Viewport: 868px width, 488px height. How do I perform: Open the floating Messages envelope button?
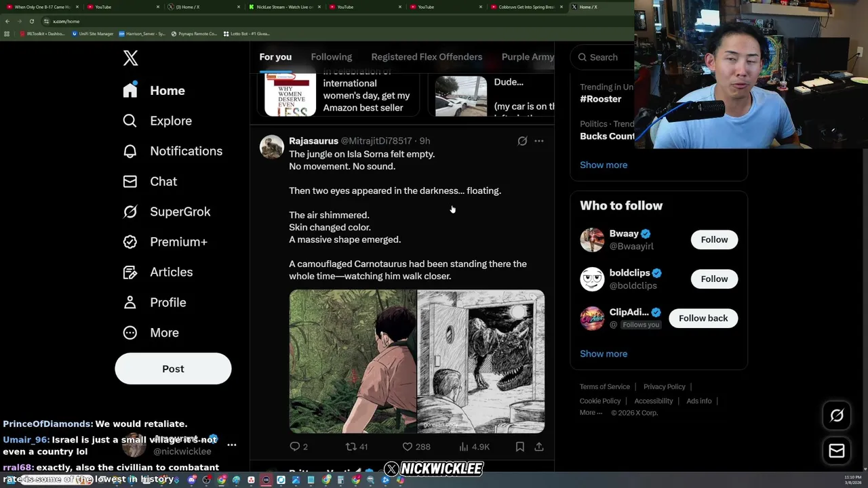click(x=837, y=451)
